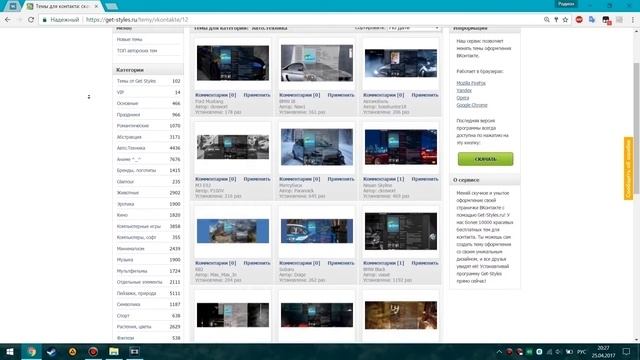This screenshot has height=360, width=640.
Task: Open the Ford Mustang theme thumbnail
Action: click(233, 63)
